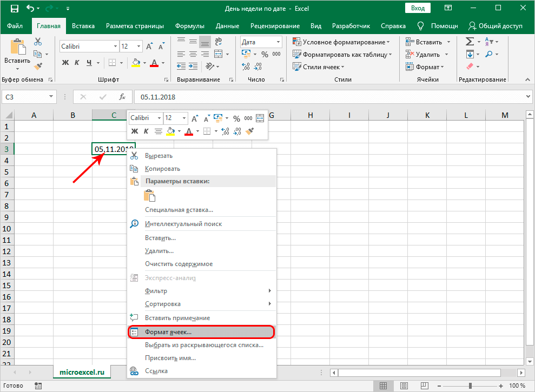This screenshot has width=535, height=392.
Task: Click the paste clipboard icon in context menu
Action: pos(150,196)
